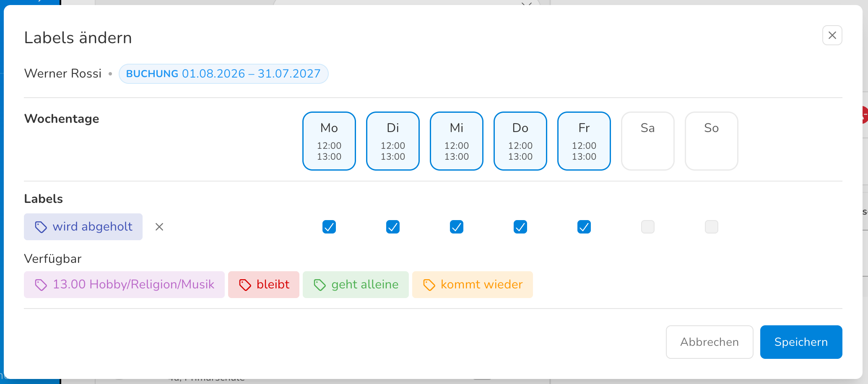This screenshot has height=384, width=868.
Task: Click the Buchung date range badge
Action: click(223, 74)
